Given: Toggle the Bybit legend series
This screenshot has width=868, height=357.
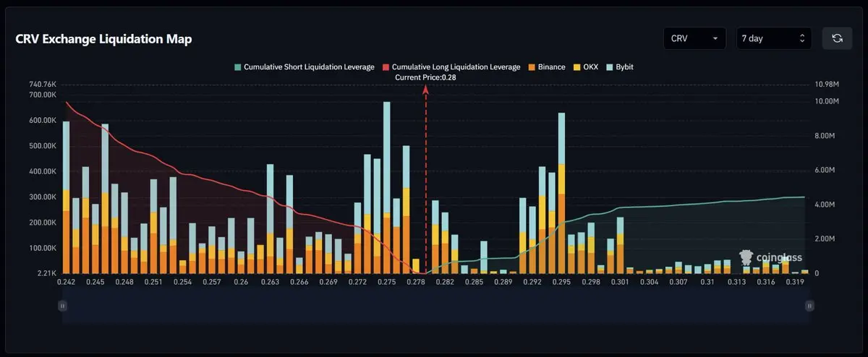Looking at the screenshot, I should [x=618, y=66].
